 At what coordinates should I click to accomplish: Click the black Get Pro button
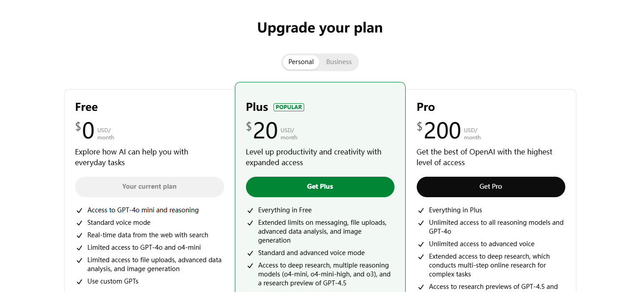[491, 187]
